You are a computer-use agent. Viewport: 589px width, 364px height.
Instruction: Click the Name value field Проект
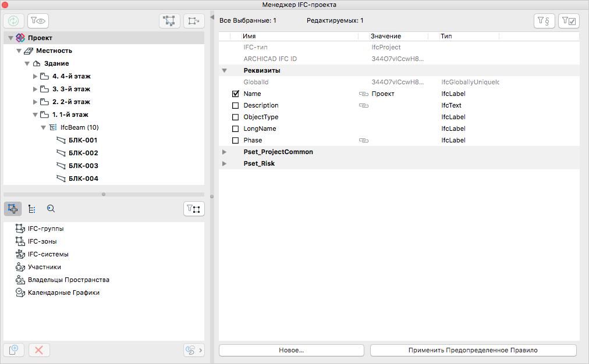click(x=383, y=94)
